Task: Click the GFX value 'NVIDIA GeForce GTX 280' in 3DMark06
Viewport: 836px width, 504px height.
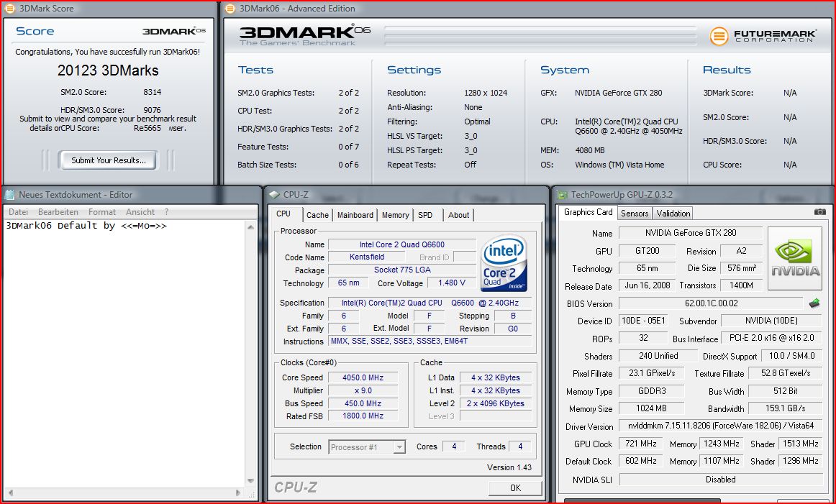Action: (619, 93)
